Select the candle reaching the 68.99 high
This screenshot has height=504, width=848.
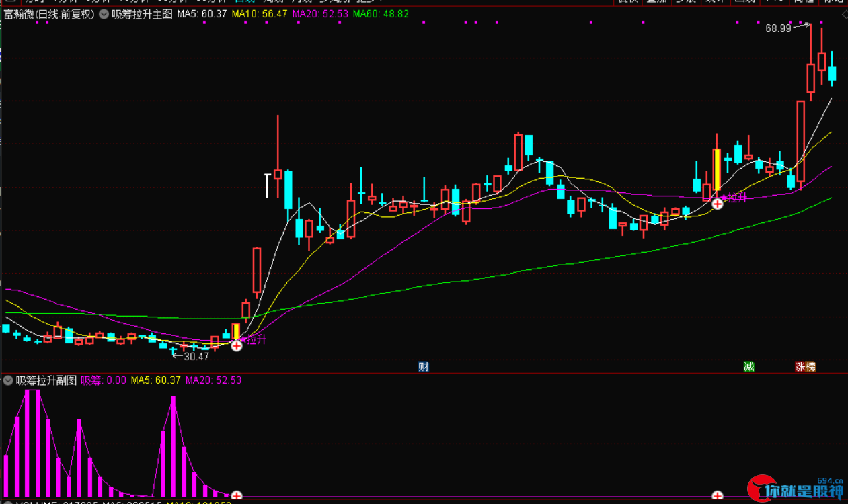point(811,62)
